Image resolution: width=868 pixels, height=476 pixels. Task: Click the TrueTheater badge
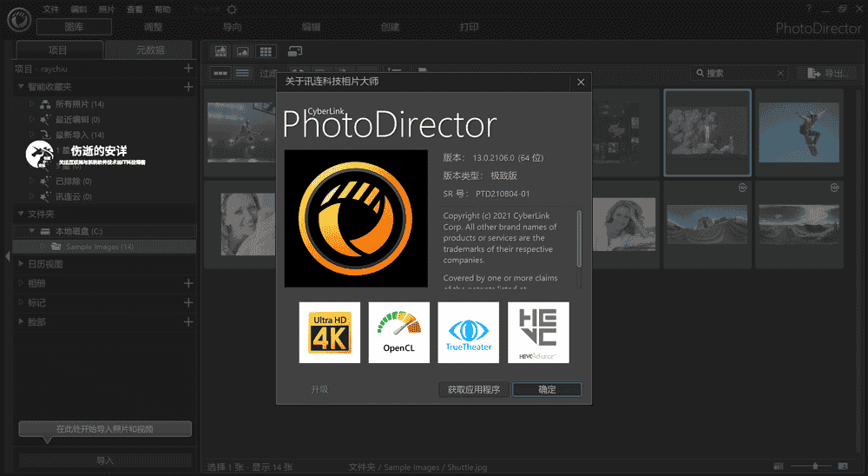469,333
